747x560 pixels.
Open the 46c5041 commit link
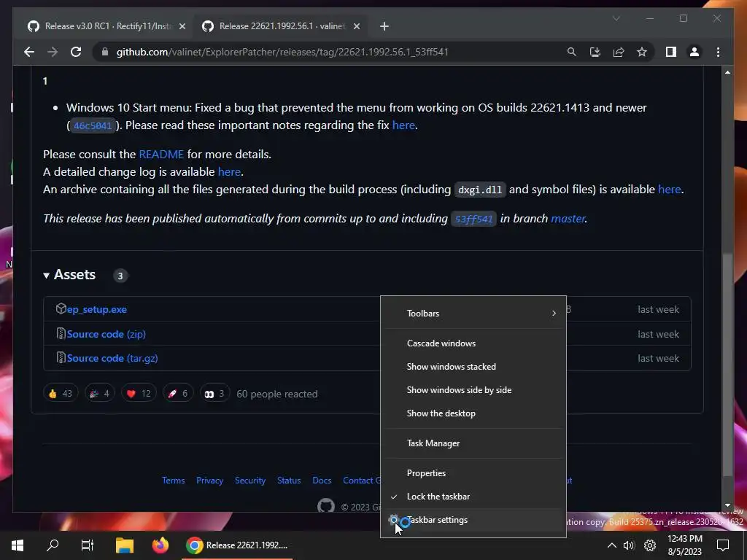coord(93,125)
